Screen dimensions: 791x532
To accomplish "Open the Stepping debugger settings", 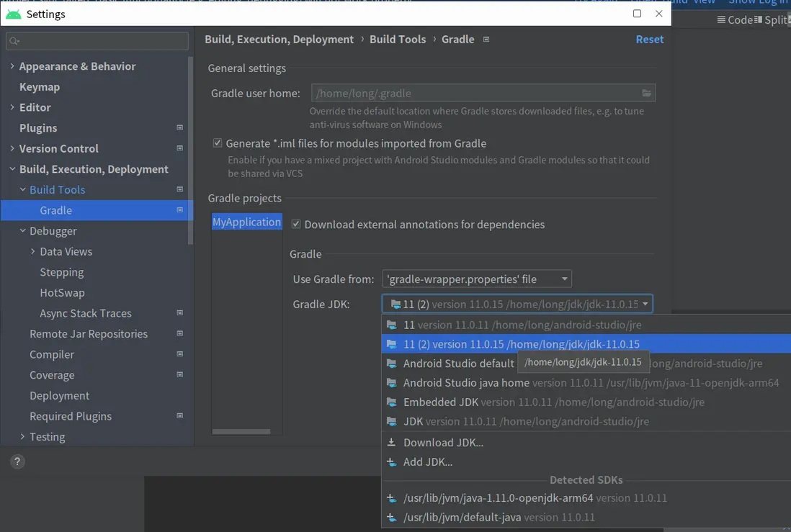I will 61,272.
